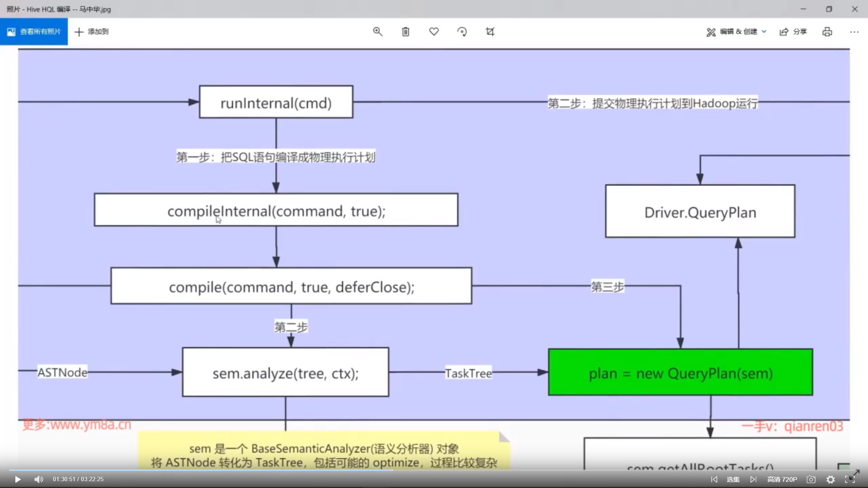Click the 添加到 button
The image size is (868, 488).
click(x=92, y=32)
